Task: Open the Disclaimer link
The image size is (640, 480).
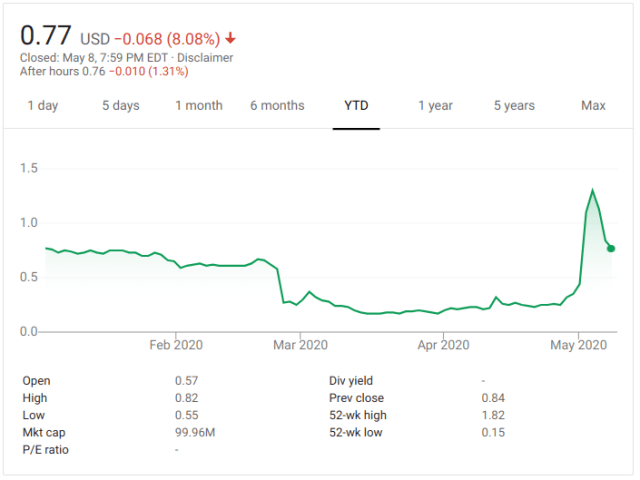Action: pyautogui.click(x=205, y=58)
